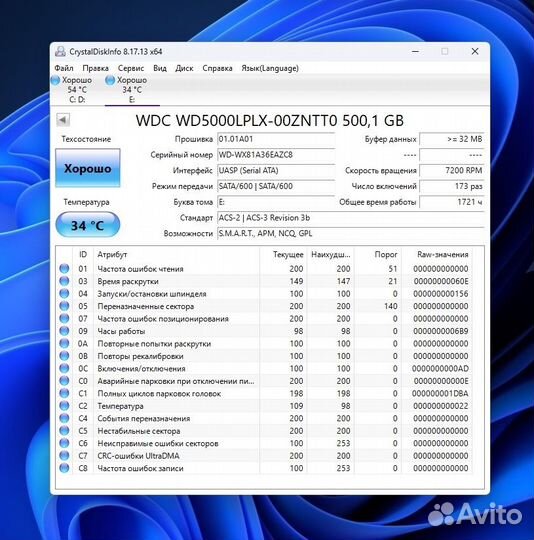
Task: Select the Время раскрутки attribute text
Action: point(128,281)
